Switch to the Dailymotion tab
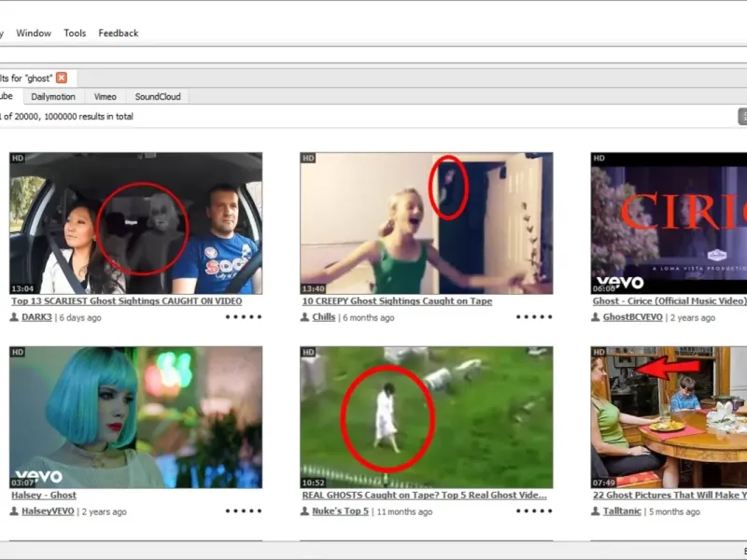747x560 pixels. coord(53,97)
